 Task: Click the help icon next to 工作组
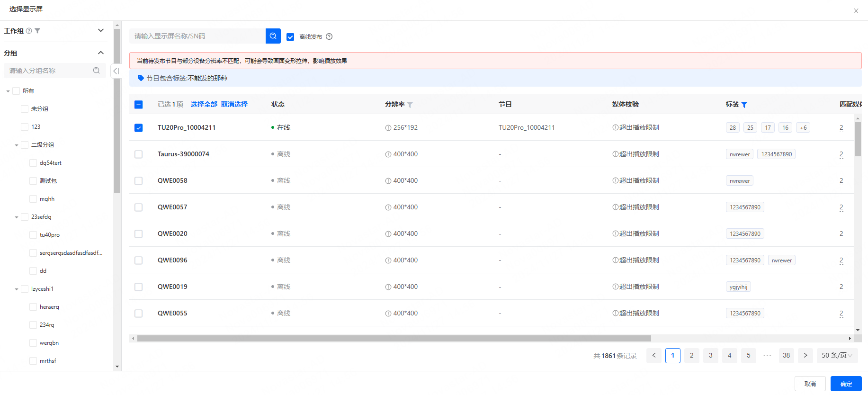click(x=29, y=31)
